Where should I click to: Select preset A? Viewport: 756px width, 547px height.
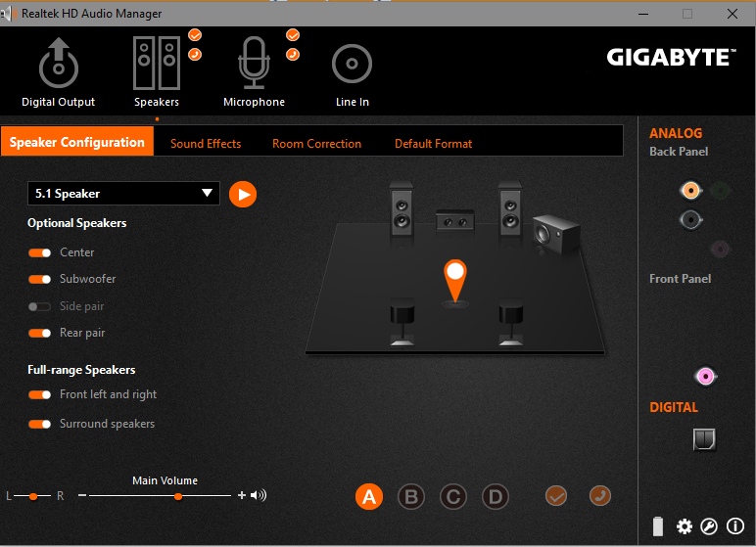tap(369, 496)
